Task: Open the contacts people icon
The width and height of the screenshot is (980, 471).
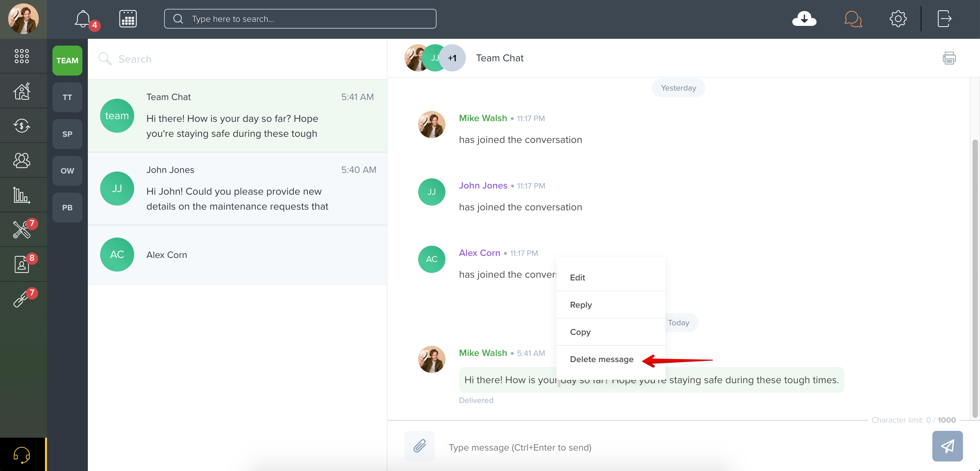Action: (22, 160)
